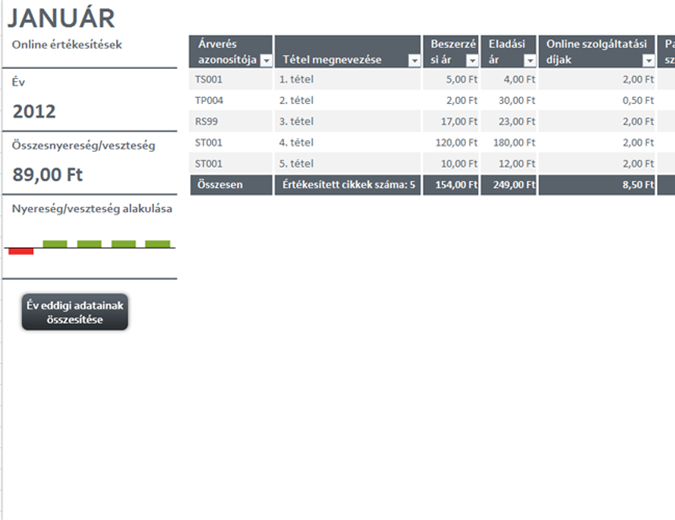Select the 4. tétel cell
This screenshot has height=520, width=675.
tap(347, 143)
